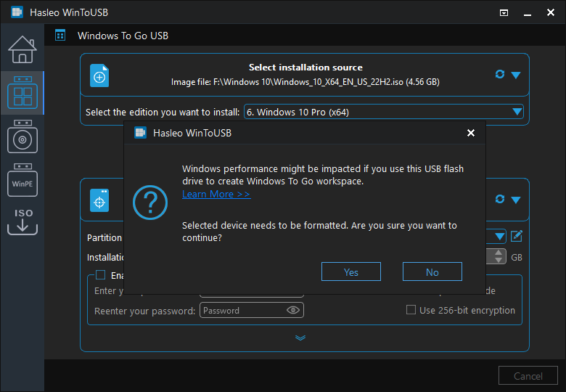Click the Reenter your password field

pyautogui.click(x=252, y=311)
